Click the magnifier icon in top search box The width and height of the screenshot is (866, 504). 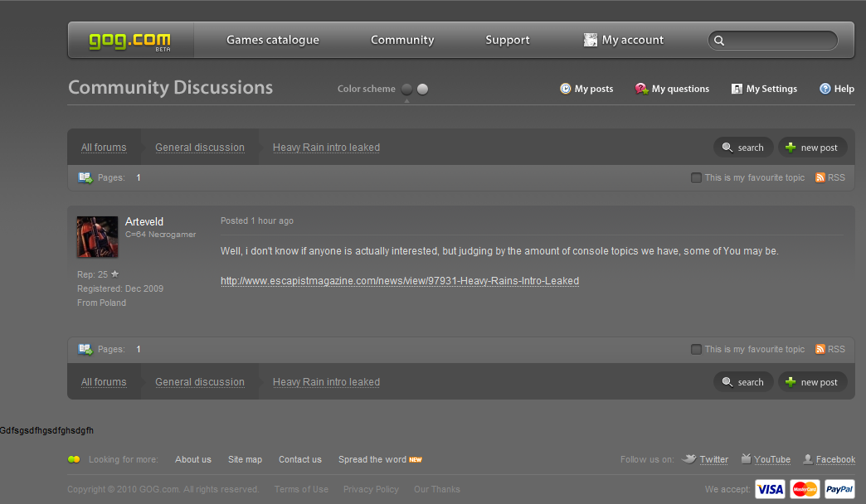pyautogui.click(x=719, y=41)
